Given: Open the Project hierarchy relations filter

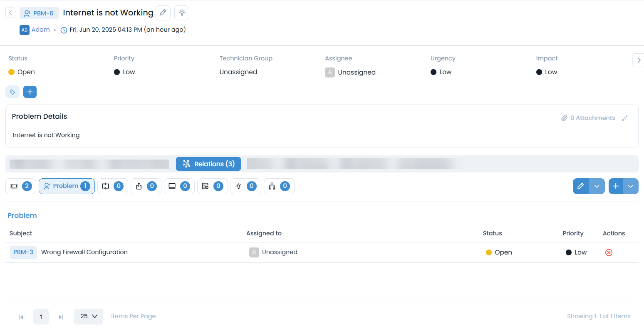Looking at the screenshot, I should [279, 186].
